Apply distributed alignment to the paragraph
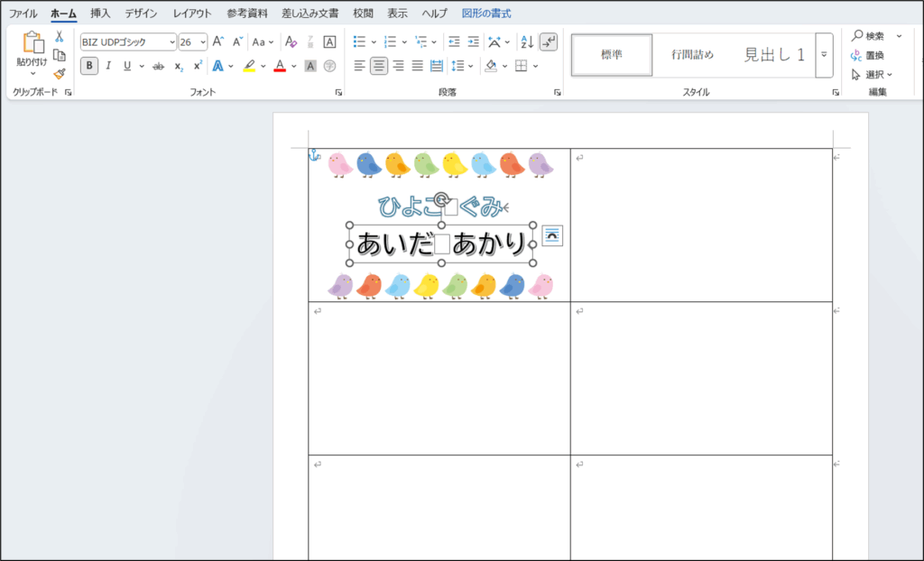The height and width of the screenshot is (561, 924). click(437, 66)
